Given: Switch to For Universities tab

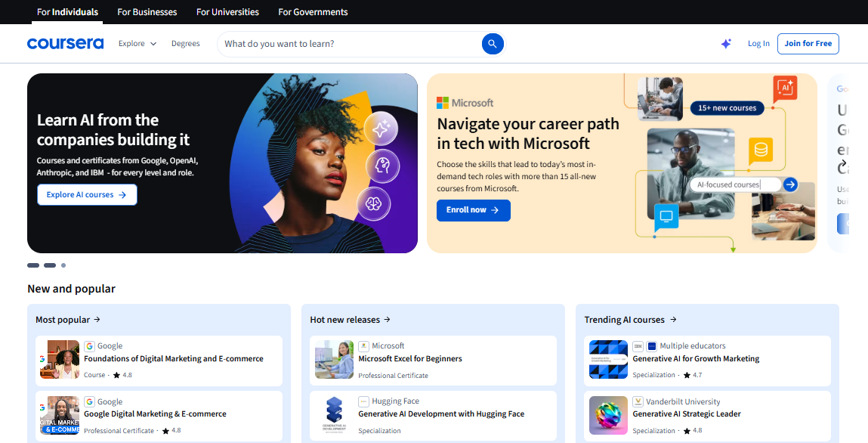Looking at the screenshot, I should [x=227, y=11].
